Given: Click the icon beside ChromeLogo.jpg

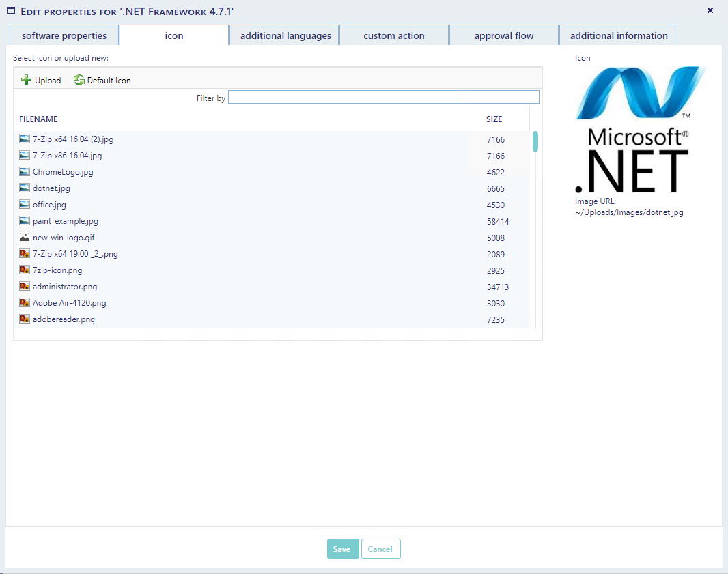Looking at the screenshot, I should click(25, 172).
